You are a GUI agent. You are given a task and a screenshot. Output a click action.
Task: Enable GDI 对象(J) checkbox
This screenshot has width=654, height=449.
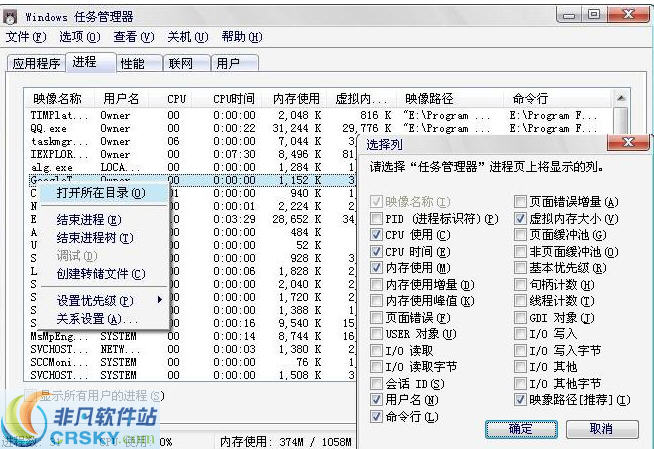[520, 318]
